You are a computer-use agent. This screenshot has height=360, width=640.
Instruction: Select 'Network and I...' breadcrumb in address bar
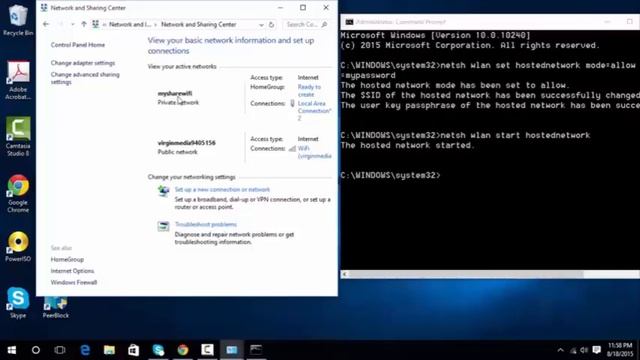pos(130,24)
